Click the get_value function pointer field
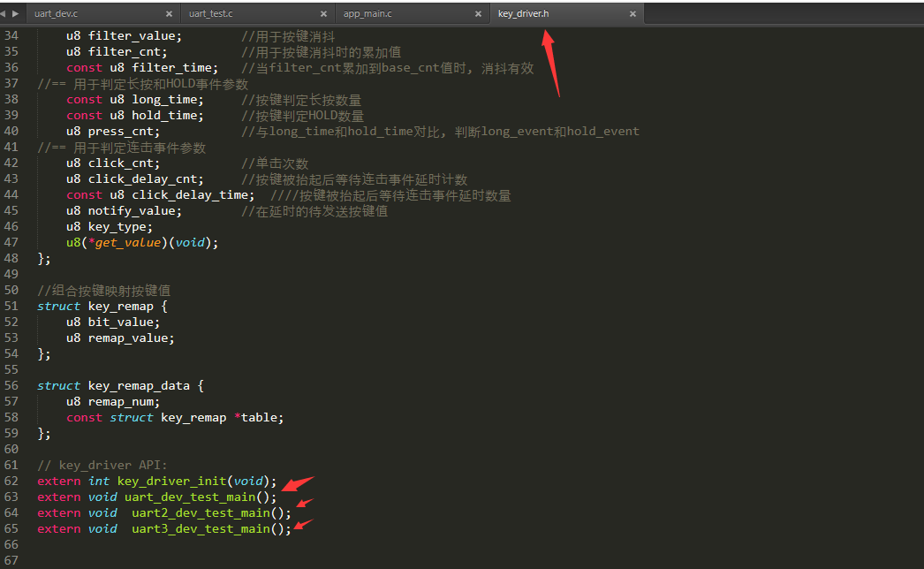 [x=125, y=242]
